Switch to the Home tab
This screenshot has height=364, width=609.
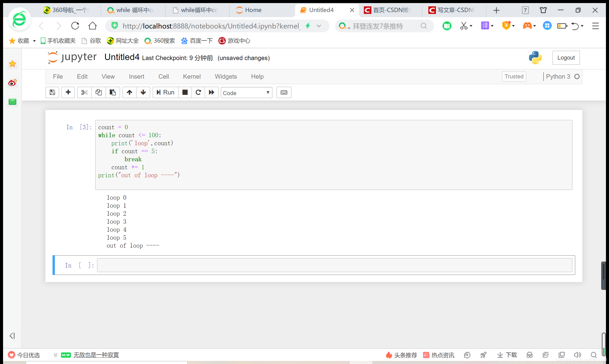tap(262, 10)
